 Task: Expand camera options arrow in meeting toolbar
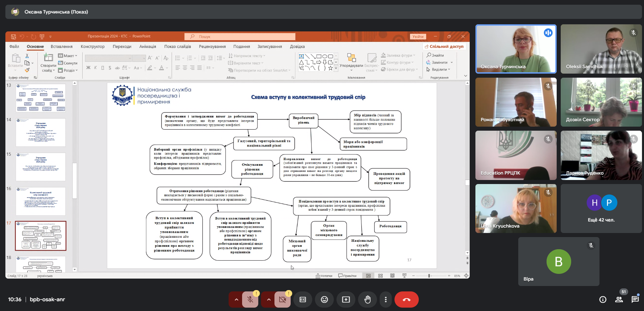(x=268, y=300)
